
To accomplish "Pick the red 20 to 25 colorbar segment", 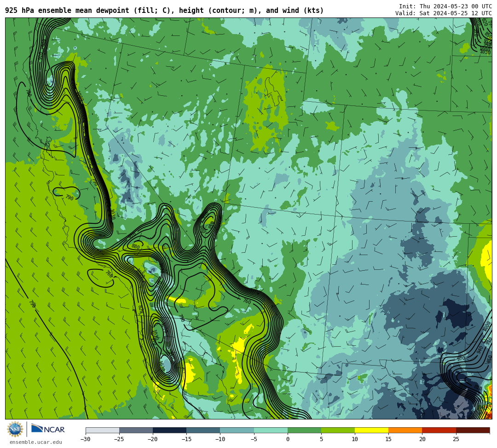I will 439,430.
